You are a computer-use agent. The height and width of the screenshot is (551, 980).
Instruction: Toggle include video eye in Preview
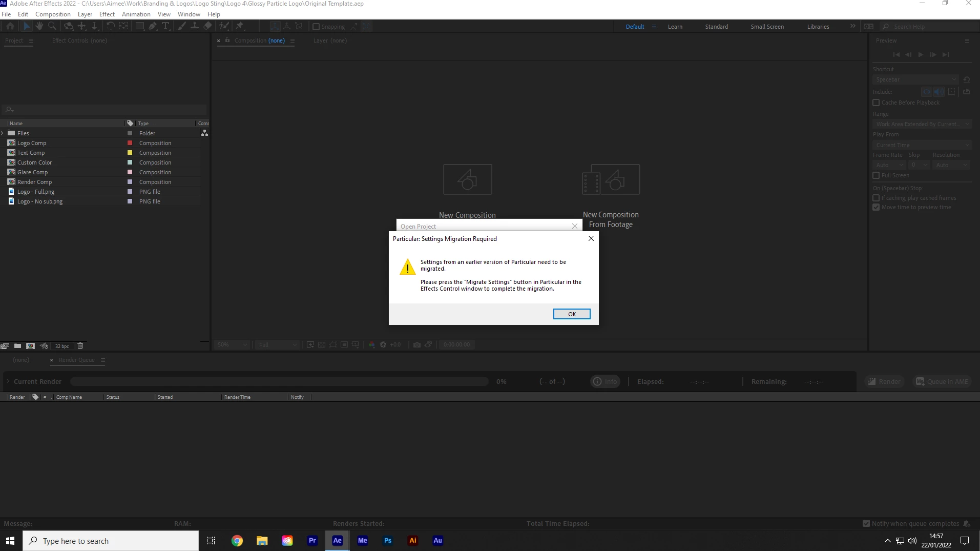point(927,92)
